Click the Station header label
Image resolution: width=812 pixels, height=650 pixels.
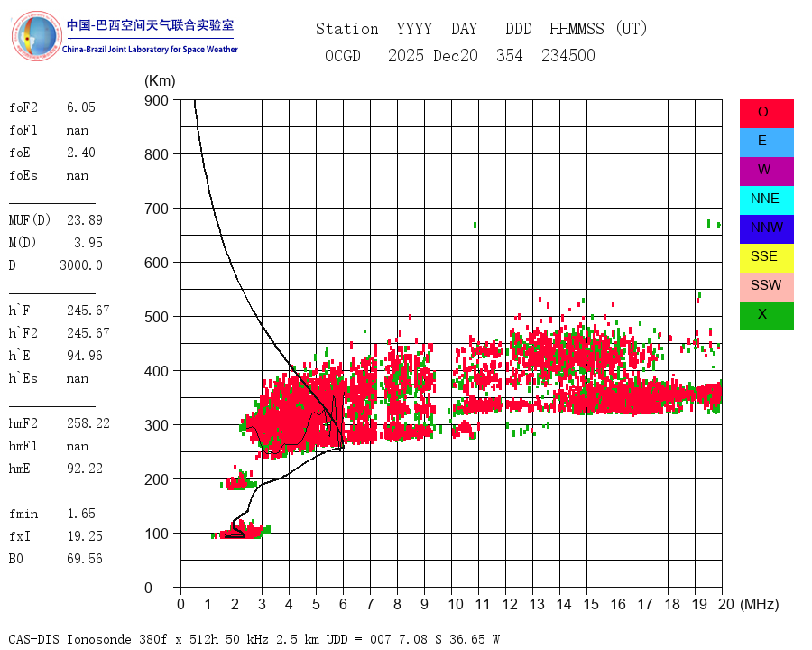(347, 29)
